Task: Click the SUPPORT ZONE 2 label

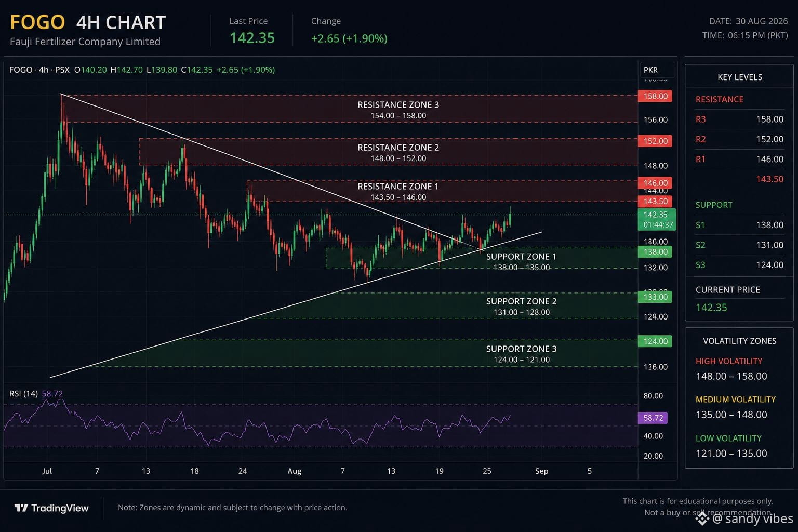Action: coord(521,301)
